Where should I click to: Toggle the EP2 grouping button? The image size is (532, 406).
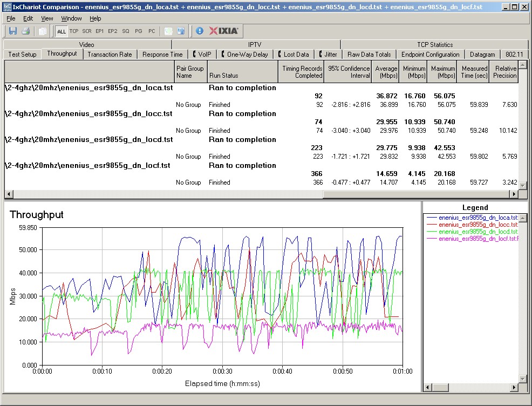pos(113,31)
